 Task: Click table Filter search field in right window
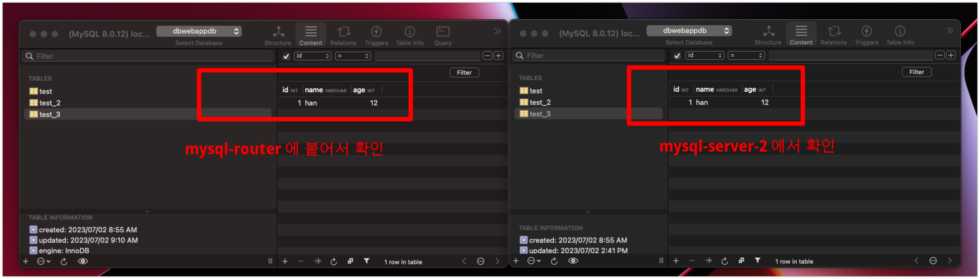tap(588, 56)
